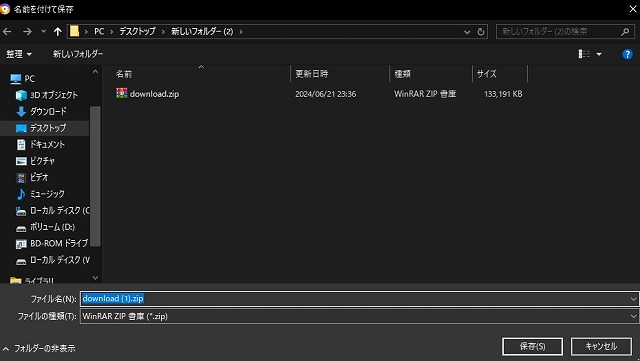Click the navigation pane scrollbar

click(x=95, y=176)
